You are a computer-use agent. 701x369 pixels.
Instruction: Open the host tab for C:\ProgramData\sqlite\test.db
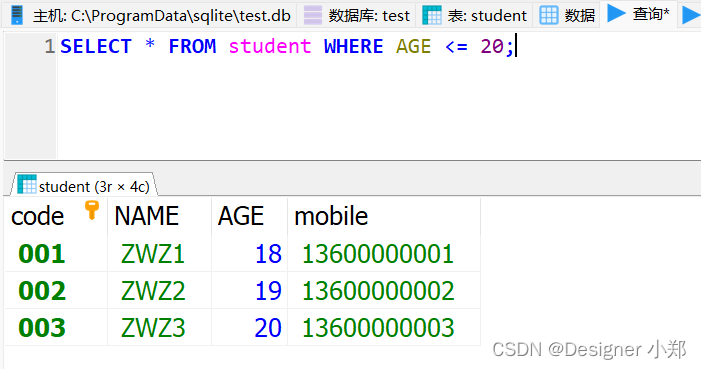pyautogui.click(x=150, y=16)
